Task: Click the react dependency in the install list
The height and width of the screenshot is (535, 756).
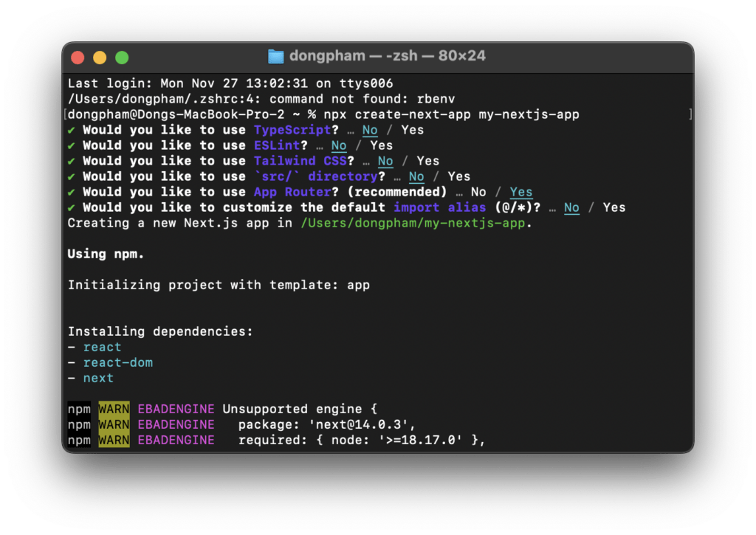Action: tap(102, 347)
